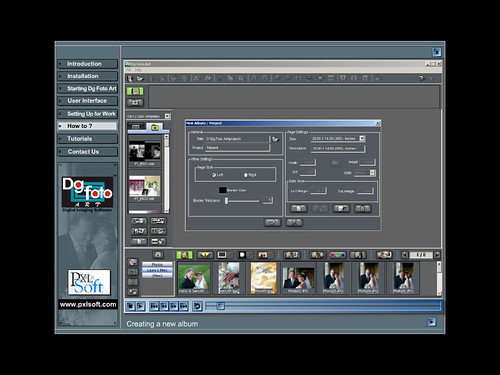Click the stop button in the player bar
Viewport: 500px width, 375px height.
(x=131, y=306)
